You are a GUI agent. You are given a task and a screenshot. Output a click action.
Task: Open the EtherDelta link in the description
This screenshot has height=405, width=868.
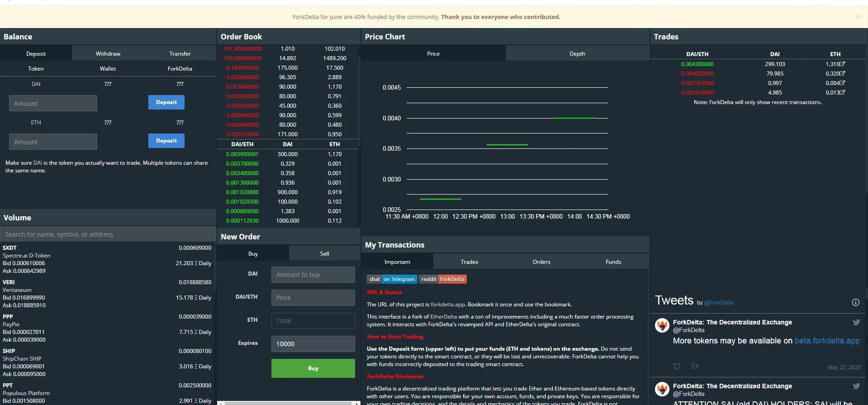[443, 317]
